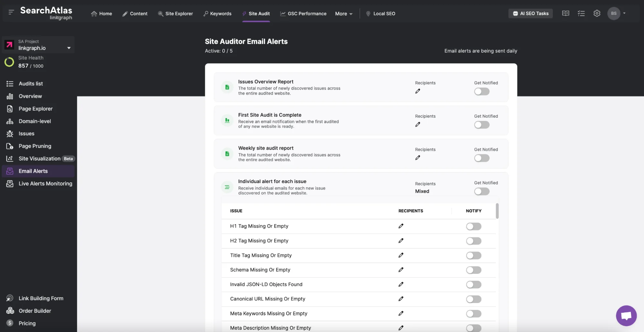
Task: Enable Weekly site audit report notifications
Action: point(482,158)
